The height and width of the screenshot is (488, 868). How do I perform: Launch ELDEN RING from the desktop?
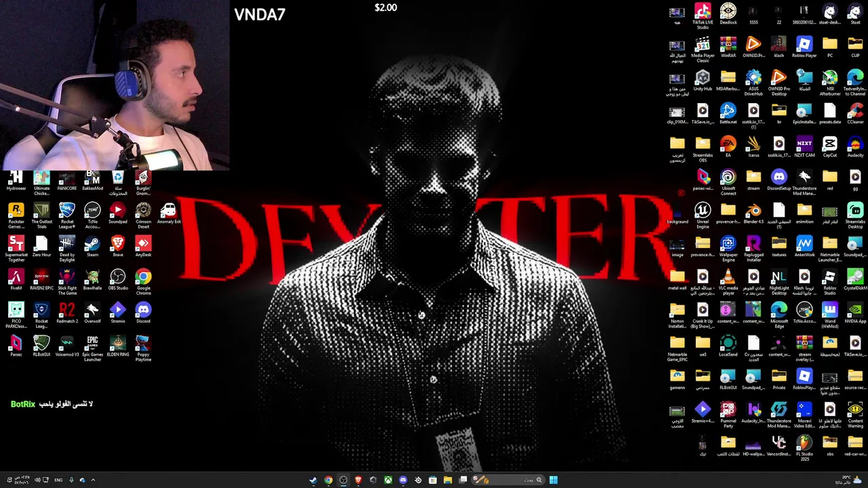[118, 346]
